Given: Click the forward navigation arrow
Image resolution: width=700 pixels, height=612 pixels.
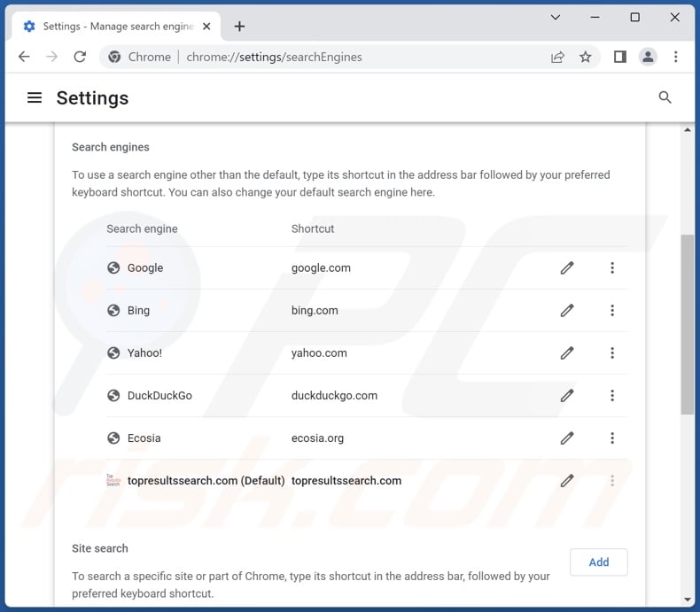Looking at the screenshot, I should (51, 57).
